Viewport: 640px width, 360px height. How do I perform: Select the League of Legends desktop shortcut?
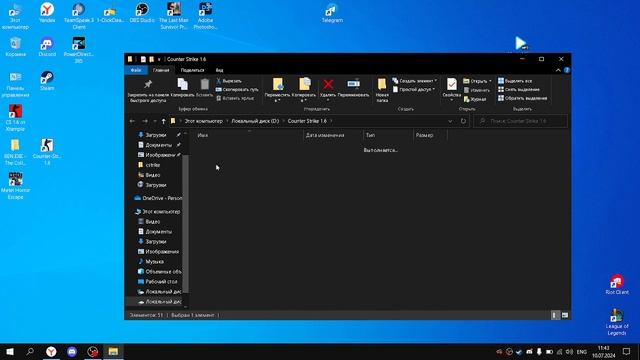point(617,322)
